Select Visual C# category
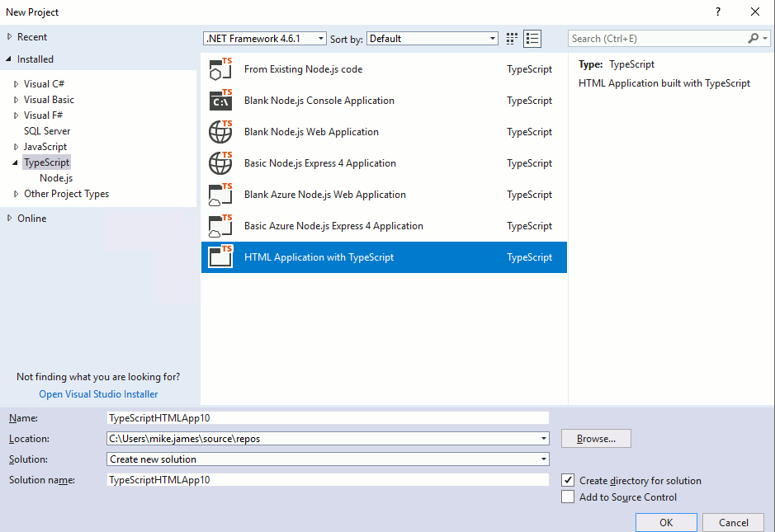 [x=44, y=84]
